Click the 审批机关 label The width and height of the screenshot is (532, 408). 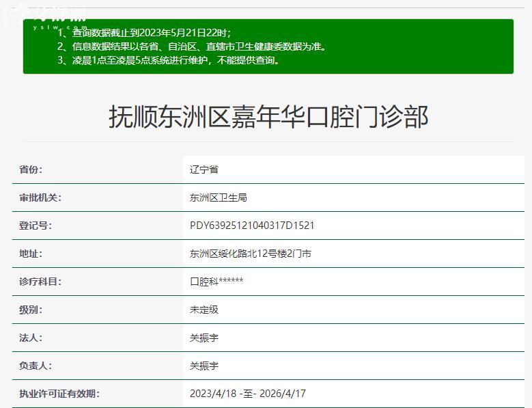(x=40, y=198)
